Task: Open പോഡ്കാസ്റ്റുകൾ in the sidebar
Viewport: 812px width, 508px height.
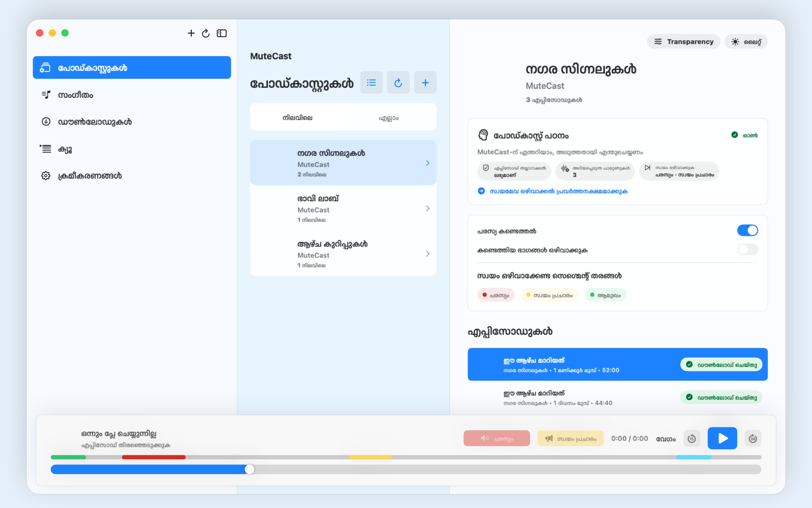Action: (x=132, y=67)
